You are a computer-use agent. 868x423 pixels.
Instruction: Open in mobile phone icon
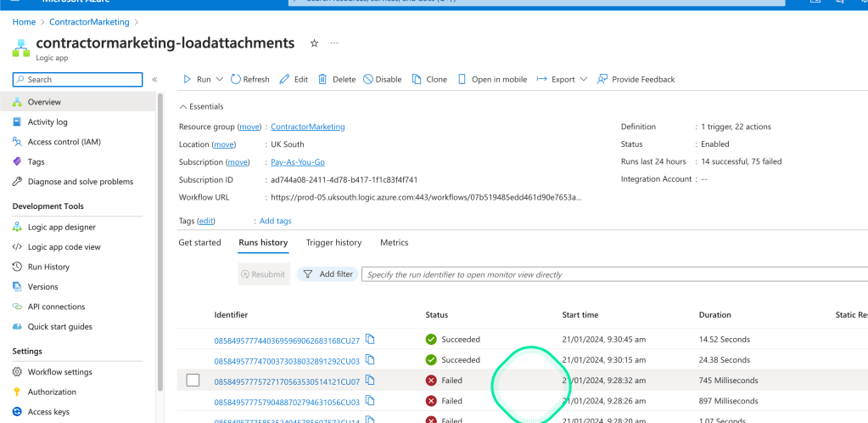pyautogui.click(x=462, y=79)
